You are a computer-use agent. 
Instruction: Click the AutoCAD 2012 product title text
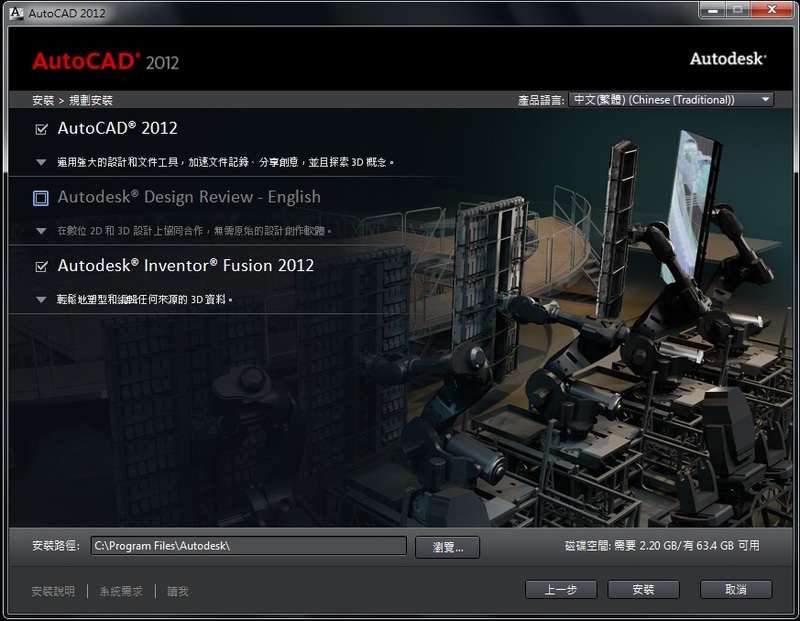coord(117,128)
